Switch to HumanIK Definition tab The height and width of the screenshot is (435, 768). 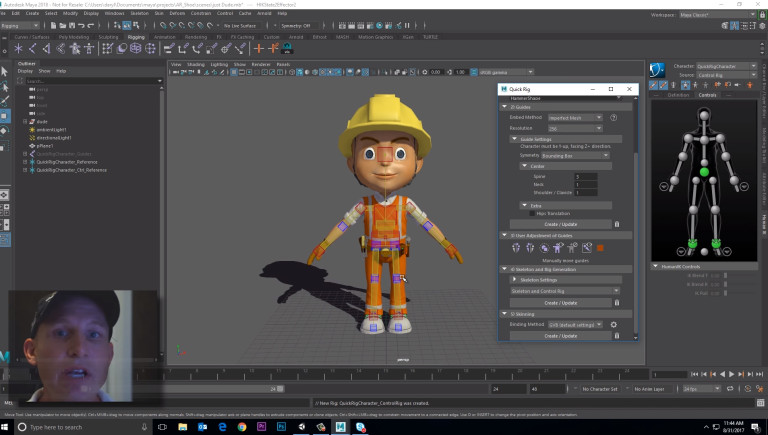(678, 95)
